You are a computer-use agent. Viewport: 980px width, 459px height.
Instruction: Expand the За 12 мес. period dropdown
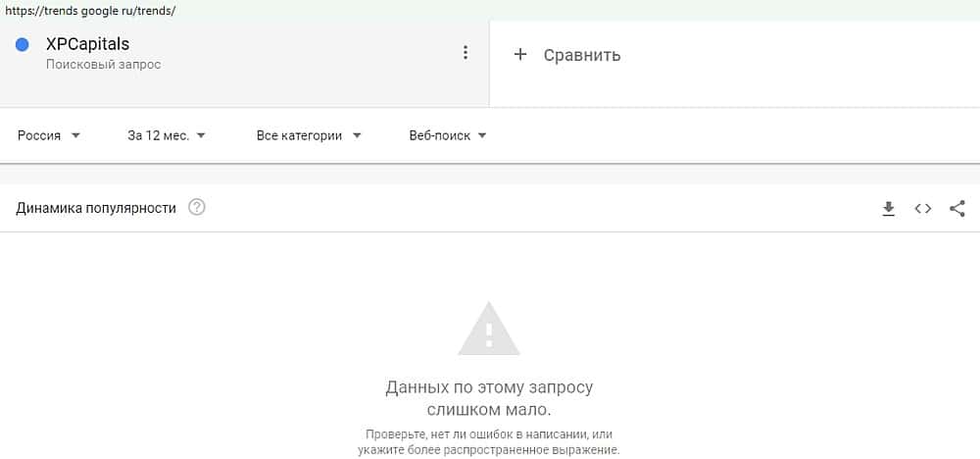coord(167,135)
